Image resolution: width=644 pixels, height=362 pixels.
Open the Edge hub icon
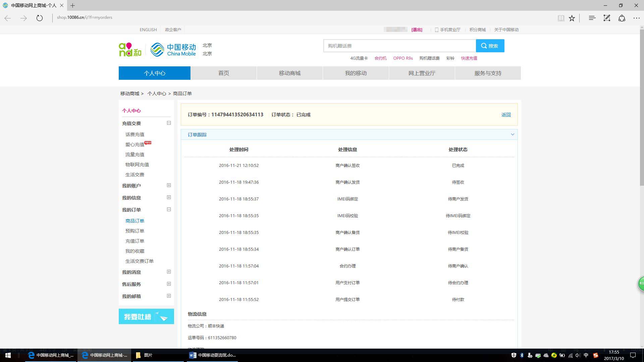tap(592, 18)
